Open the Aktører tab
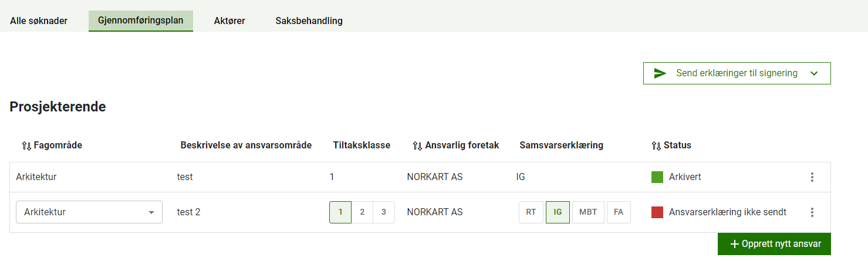Viewport: 868px width, 261px height. (229, 21)
